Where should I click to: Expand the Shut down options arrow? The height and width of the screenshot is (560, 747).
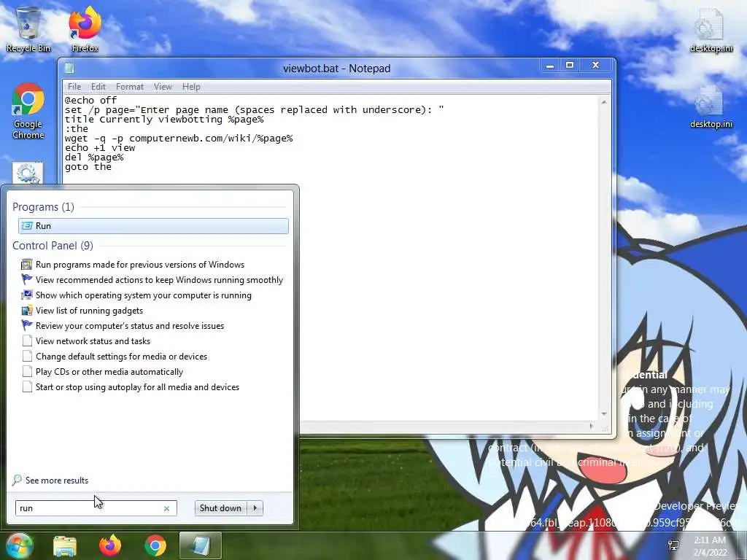coord(255,508)
